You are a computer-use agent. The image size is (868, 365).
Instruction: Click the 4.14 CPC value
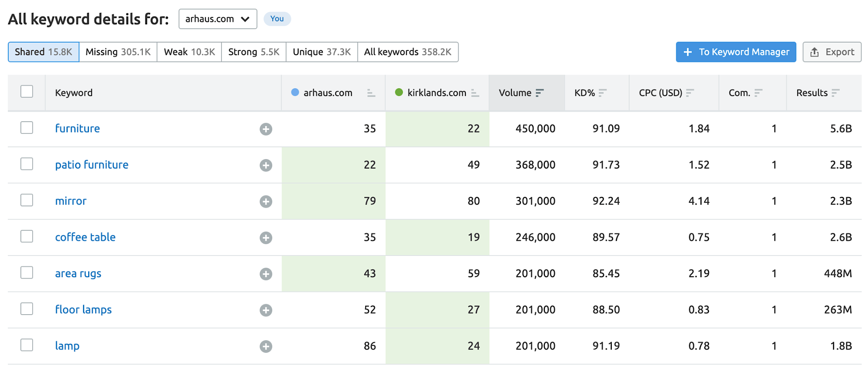699,201
